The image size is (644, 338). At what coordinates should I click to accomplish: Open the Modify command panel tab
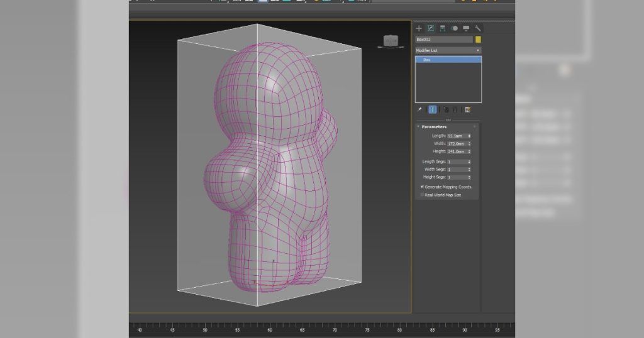point(430,28)
